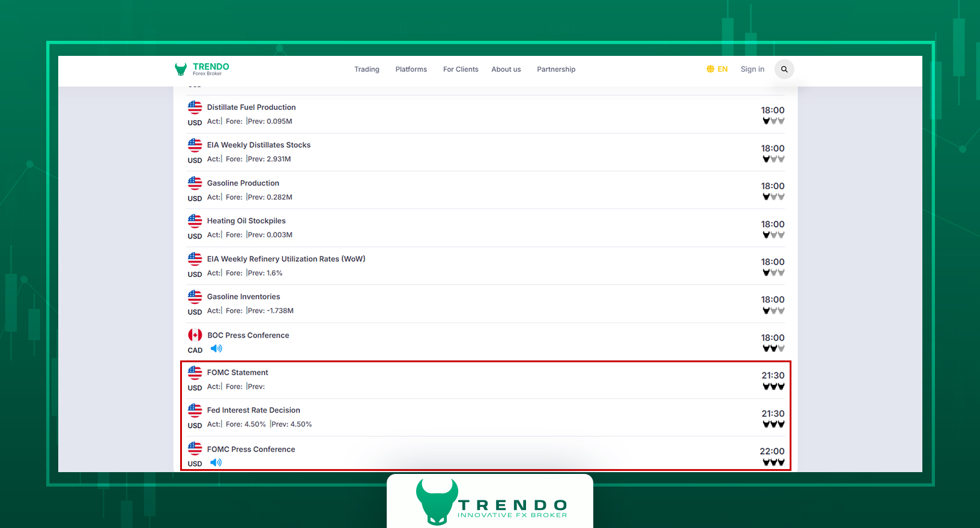Open the Gasoline Production event

pyautogui.click(x=243, y=183)
